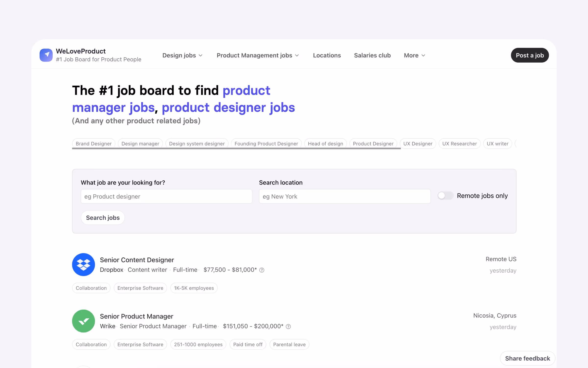Open the Senior Content Designer job listing
Viewport: 588px width, 368px height.
pos(137,260)
